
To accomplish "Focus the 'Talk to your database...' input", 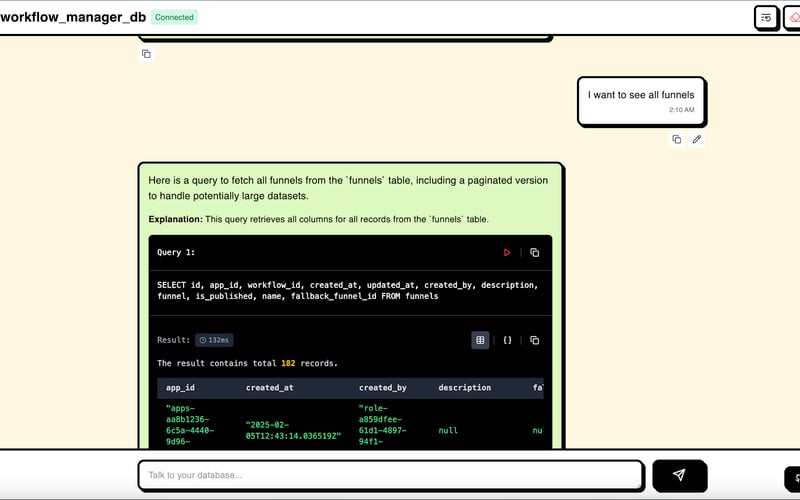I will click(x=390, y=476).
